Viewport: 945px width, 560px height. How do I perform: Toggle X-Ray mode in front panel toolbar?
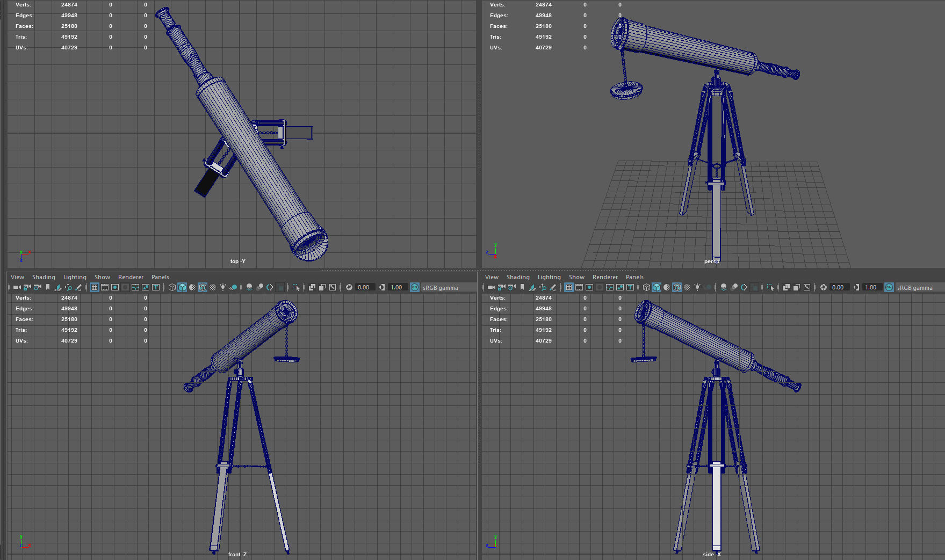pyautogui.click(x=312, y=287)
